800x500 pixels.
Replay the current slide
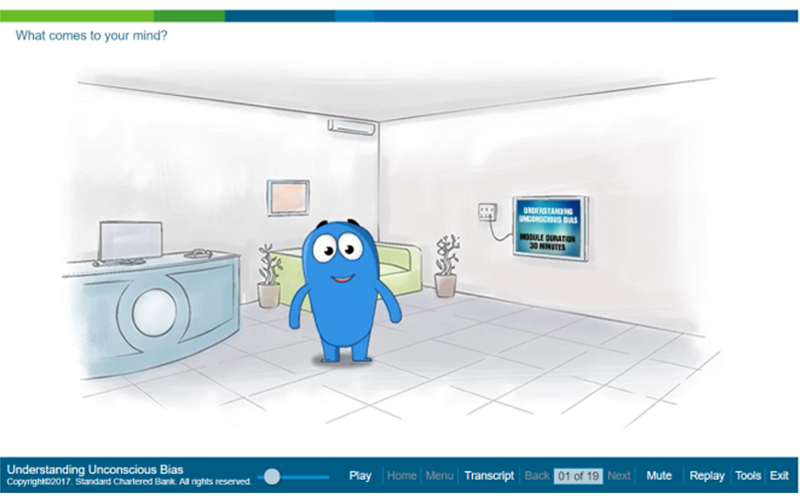tap(707, 476)
